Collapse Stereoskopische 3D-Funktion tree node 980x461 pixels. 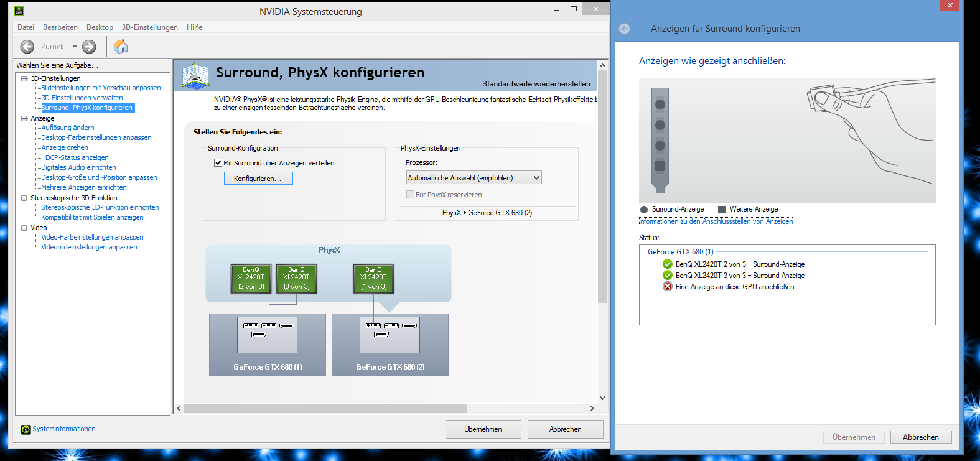(24, 198)
